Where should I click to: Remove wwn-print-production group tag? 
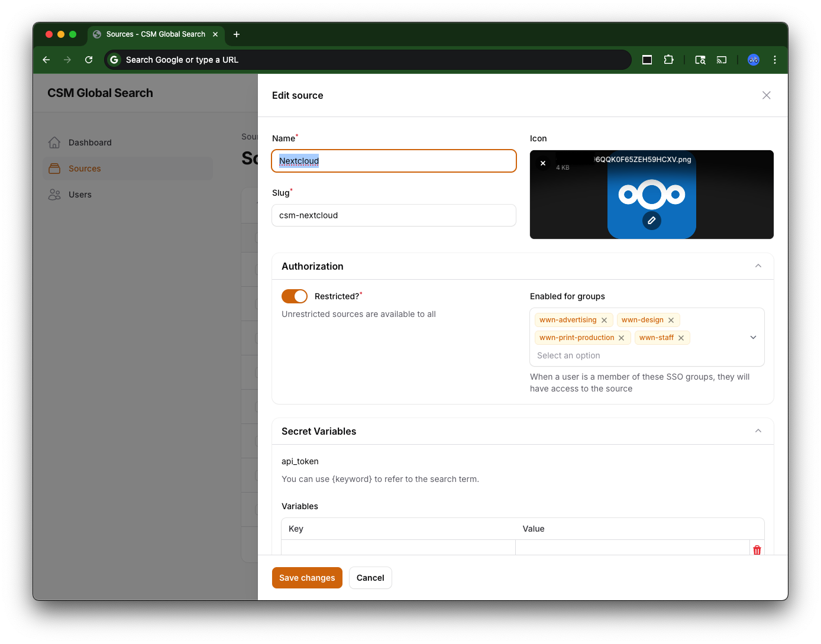[x=621, y=338]
